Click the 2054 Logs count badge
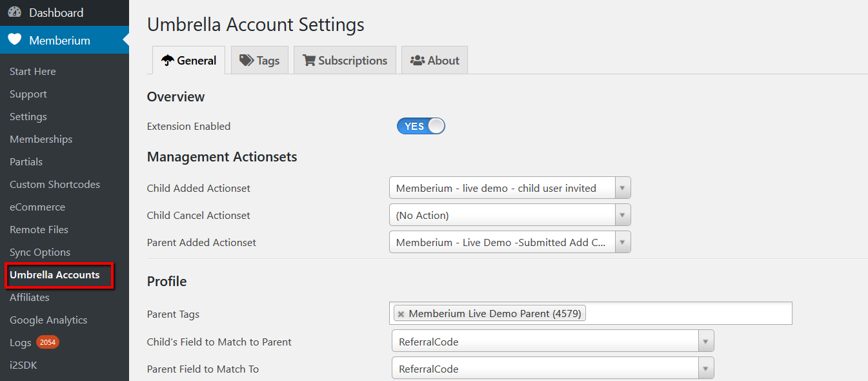Image resolution: width=868 pixels, height=381 pixels. pyautogui.click(x=48, y=342)
